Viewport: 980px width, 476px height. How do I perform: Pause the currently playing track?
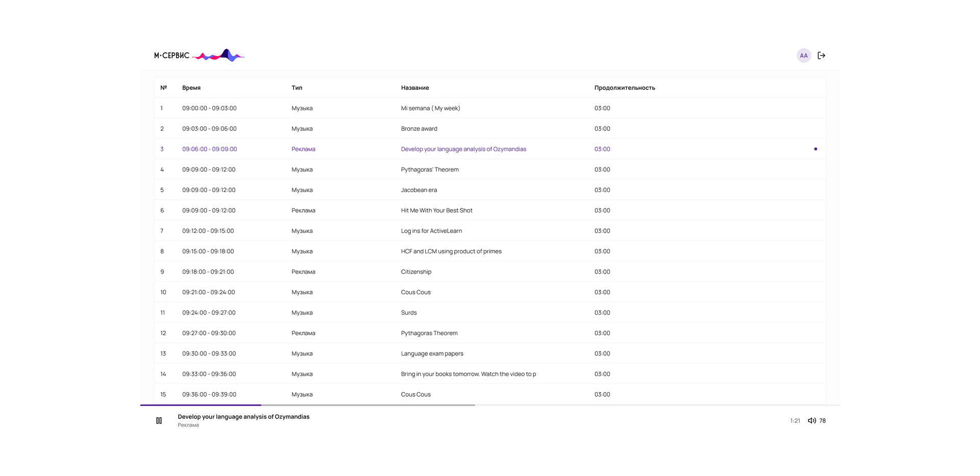159,421
